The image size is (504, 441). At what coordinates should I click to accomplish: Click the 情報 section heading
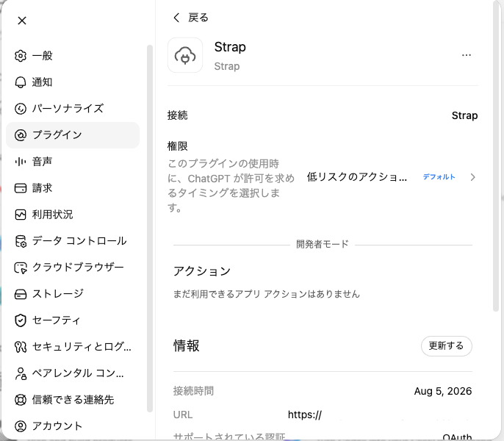point(187,345)
